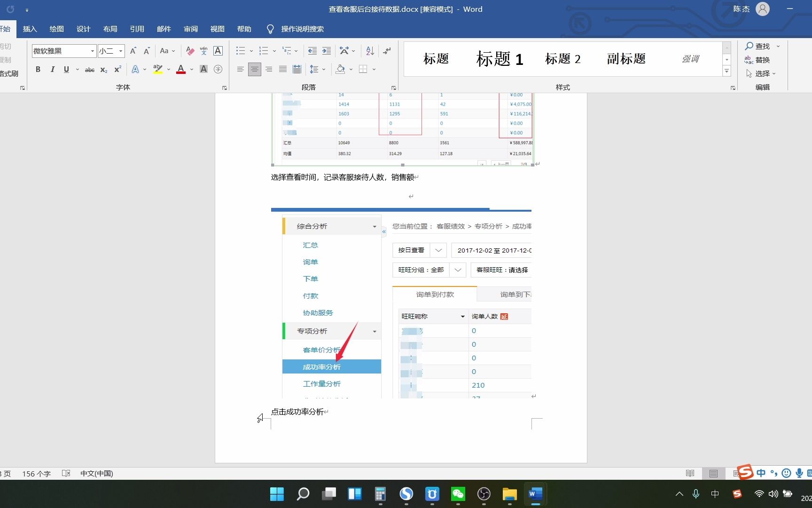Open the 布局 ribbon tab
This screenshot has width=812, height=508.
click(x=110, y=29)
